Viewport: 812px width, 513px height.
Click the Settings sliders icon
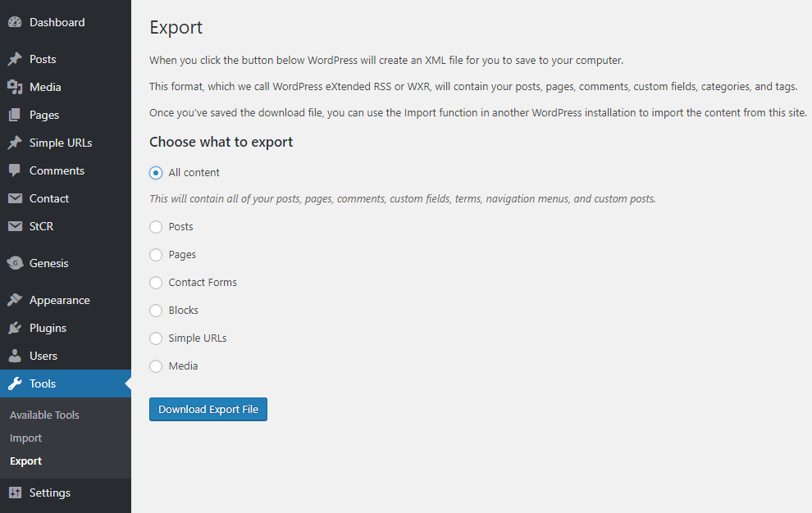tap(15, 493)
